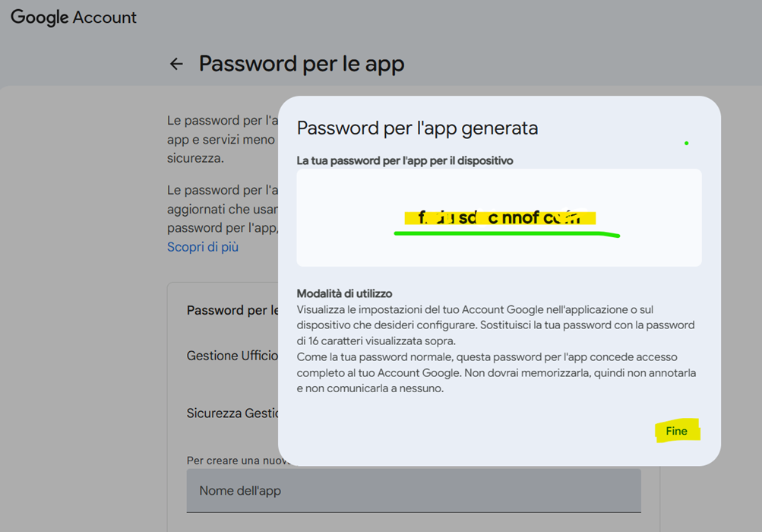This screenshot has height=532, width=762.
Task: Click the 16 caratteri instruction paragraph
Action: 495,325
